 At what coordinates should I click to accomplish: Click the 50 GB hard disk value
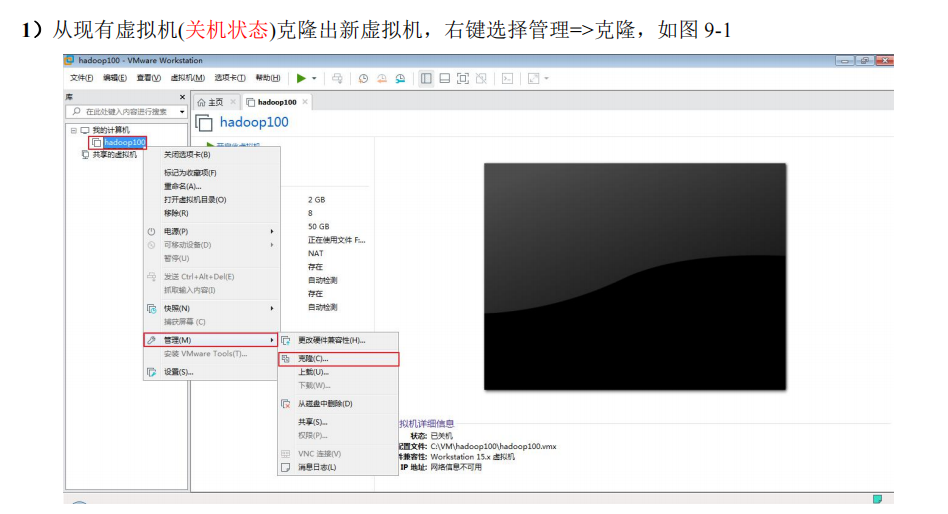319,227
